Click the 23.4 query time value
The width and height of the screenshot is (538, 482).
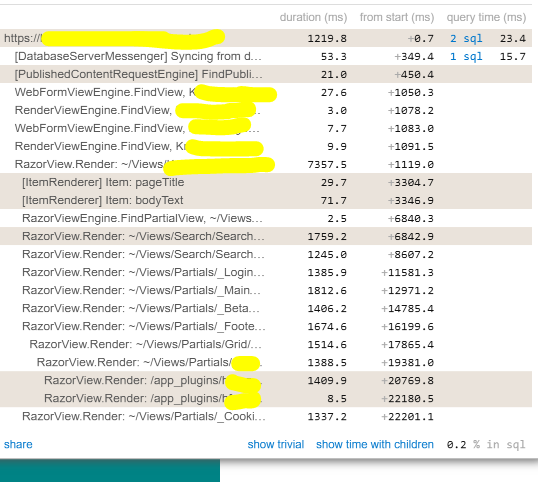tap(513, 38)
